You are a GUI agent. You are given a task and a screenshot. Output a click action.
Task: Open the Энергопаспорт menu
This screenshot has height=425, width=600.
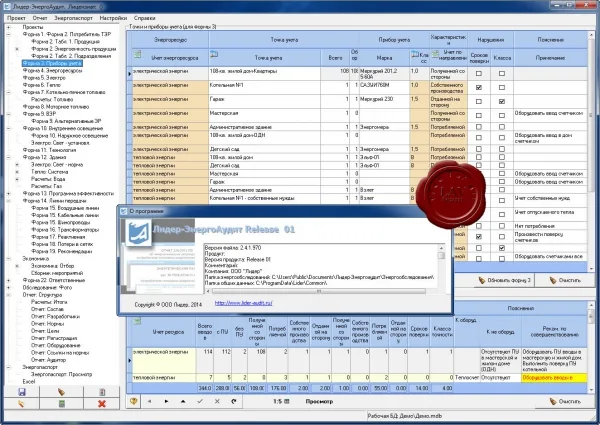pyautogui.click(x=73, y=18)
